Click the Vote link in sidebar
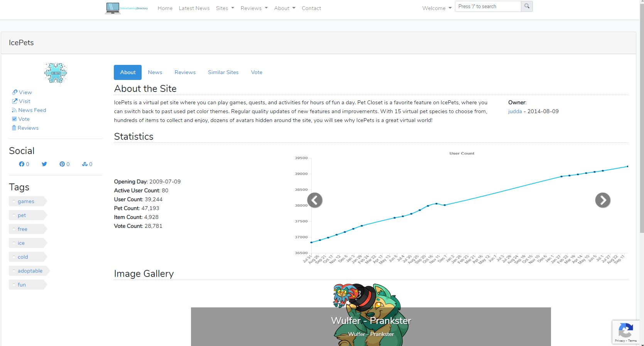This screenshot has height=346, width=644. [21, 119]
